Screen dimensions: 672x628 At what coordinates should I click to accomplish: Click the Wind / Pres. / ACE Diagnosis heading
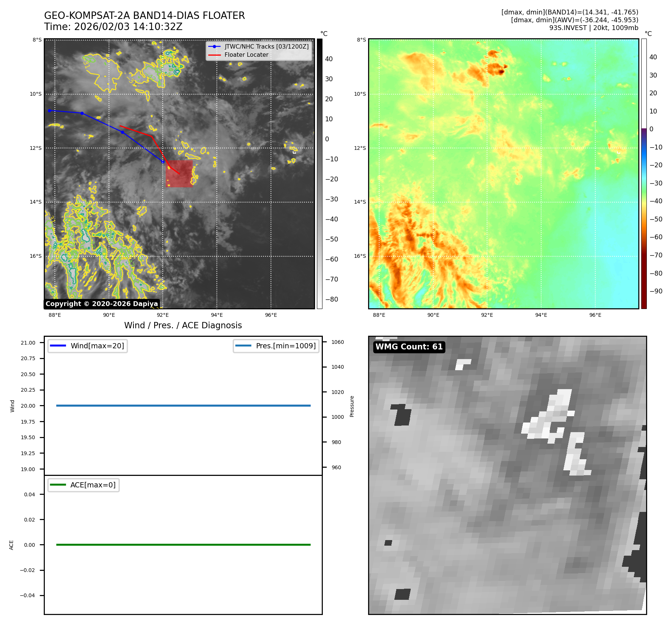coord(183,325)
